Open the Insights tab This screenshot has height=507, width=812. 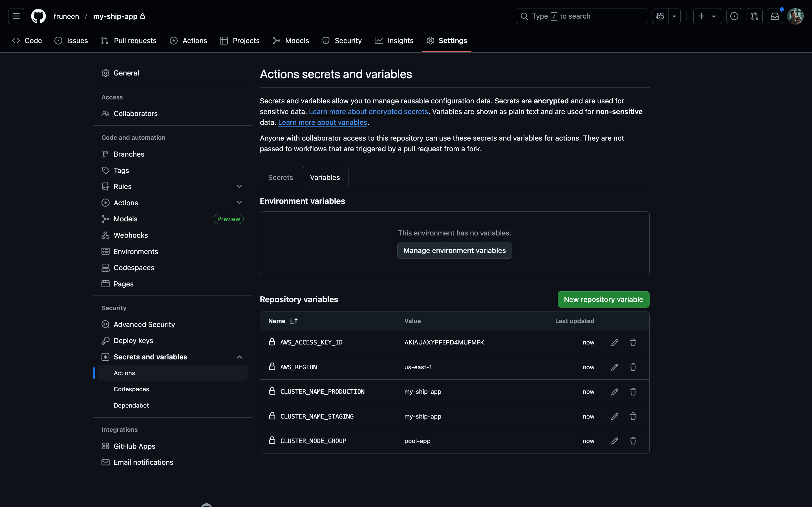[x=394, y=40]
